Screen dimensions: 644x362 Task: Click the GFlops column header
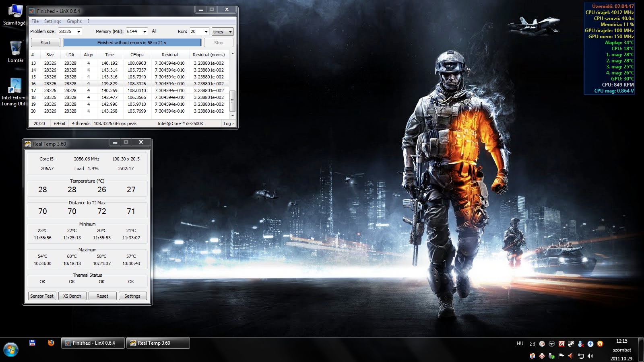(x=137, y=55)
